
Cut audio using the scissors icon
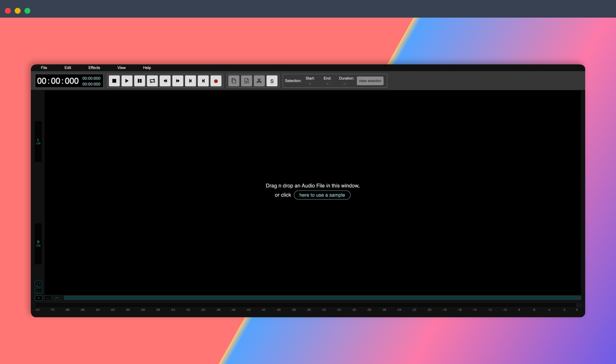(x=259, y=80)
